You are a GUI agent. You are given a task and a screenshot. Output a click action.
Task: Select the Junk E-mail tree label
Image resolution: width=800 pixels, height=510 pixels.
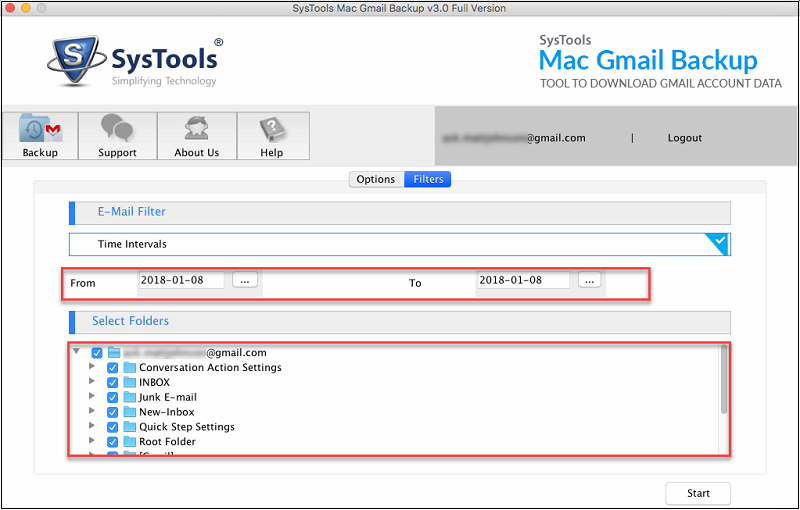click(x=168, y=397)
